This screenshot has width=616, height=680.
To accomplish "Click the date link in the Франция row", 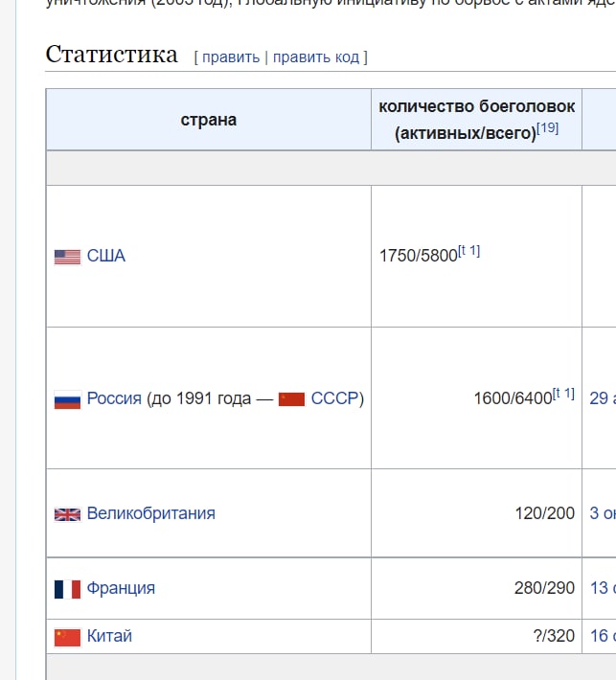I will [x=603, y=587].
